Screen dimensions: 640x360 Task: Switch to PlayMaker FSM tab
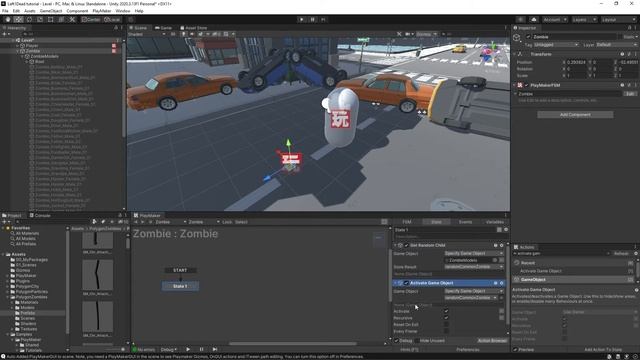(x=407, y=222)
